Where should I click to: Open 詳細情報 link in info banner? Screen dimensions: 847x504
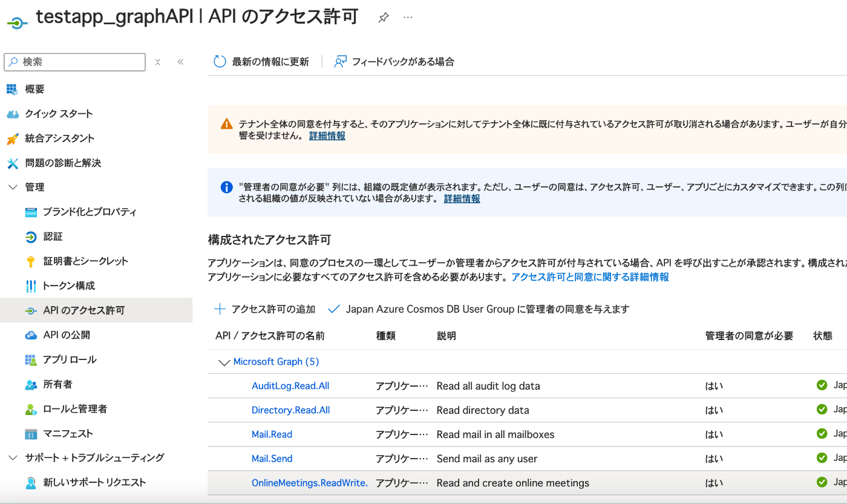tap(462, 198)
